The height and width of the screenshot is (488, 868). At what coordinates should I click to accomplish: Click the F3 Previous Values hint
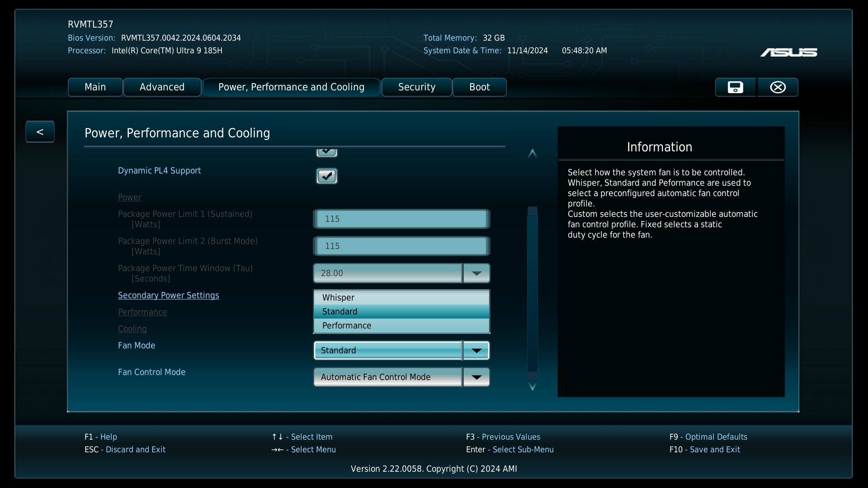pyautogui.click(x=503, y=437)
